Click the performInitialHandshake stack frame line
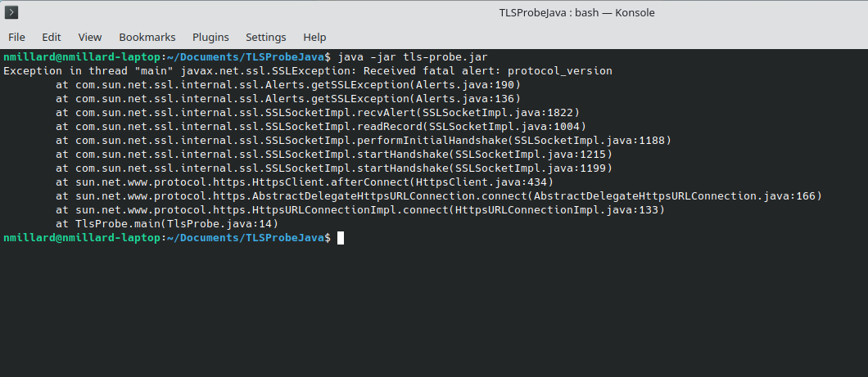 [364, 141]
